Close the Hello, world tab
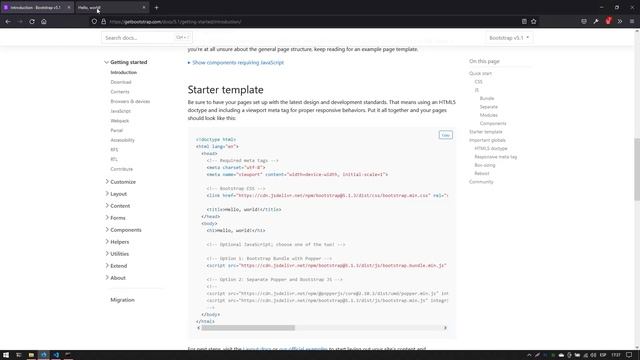This screenshot has height=360, width=640. [144, 7]
